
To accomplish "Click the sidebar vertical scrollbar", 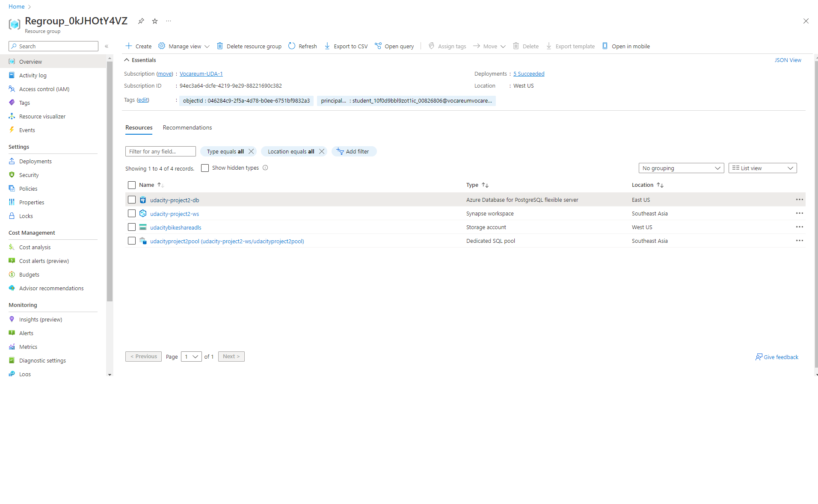I will click(x=110, y=181).
